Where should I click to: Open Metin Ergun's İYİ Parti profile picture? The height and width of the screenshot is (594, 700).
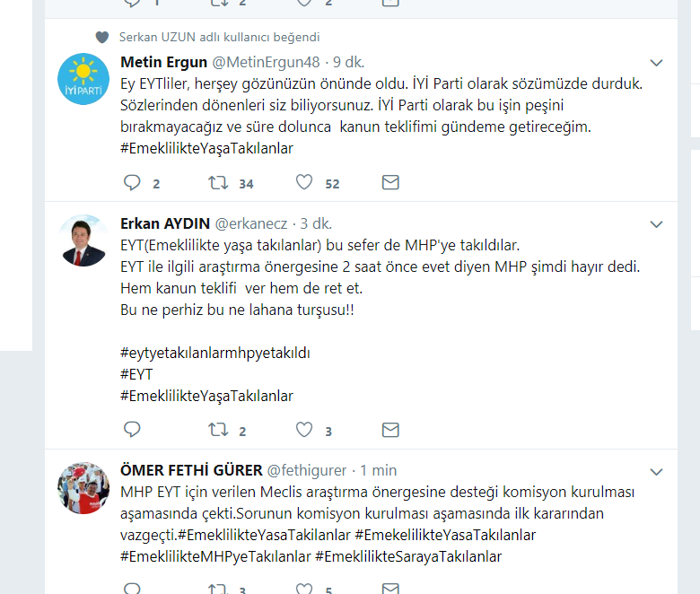(83, 78)
